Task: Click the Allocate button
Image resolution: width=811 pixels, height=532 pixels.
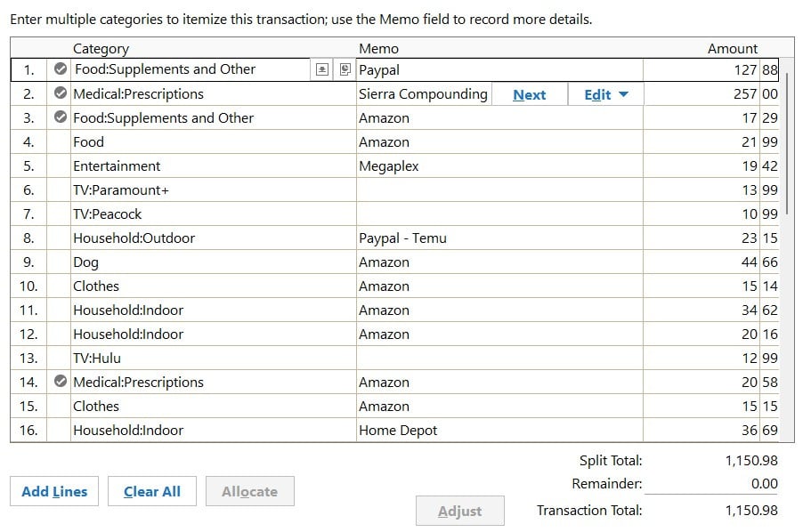Action: coord(249,491)
